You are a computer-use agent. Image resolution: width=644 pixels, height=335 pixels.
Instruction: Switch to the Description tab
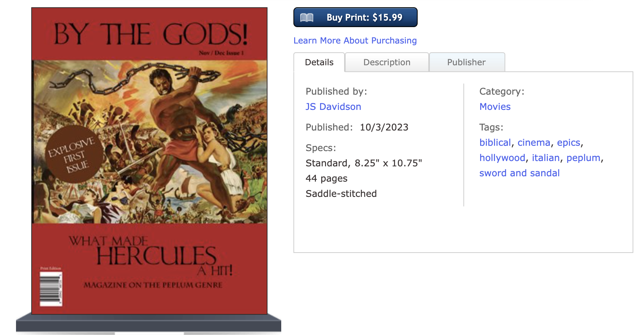tap(387, 62)
